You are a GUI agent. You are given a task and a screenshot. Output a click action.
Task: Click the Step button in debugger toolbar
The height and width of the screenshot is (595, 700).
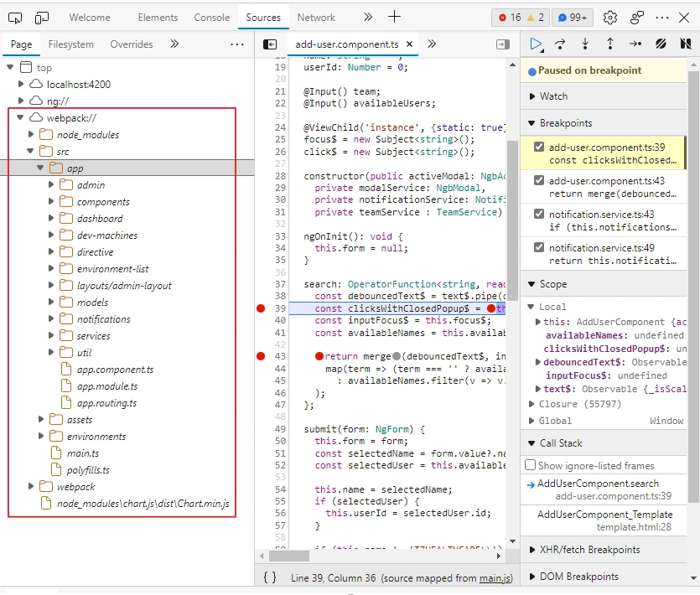click(635, 44)
